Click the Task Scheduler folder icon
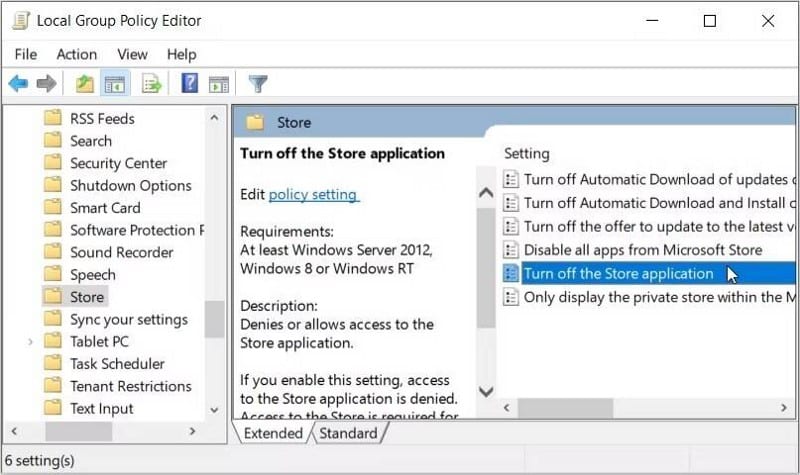The width and height of the screenshot is (800, 475). 53,363
